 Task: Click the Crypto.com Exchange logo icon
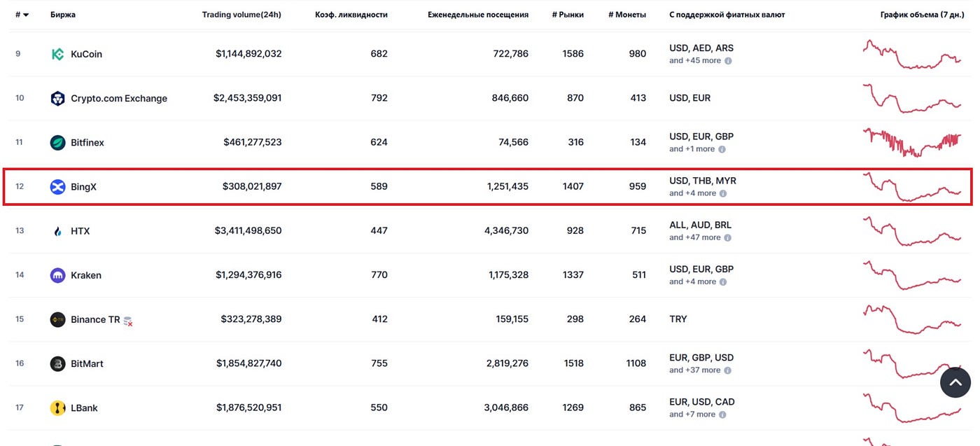[57, 98]
